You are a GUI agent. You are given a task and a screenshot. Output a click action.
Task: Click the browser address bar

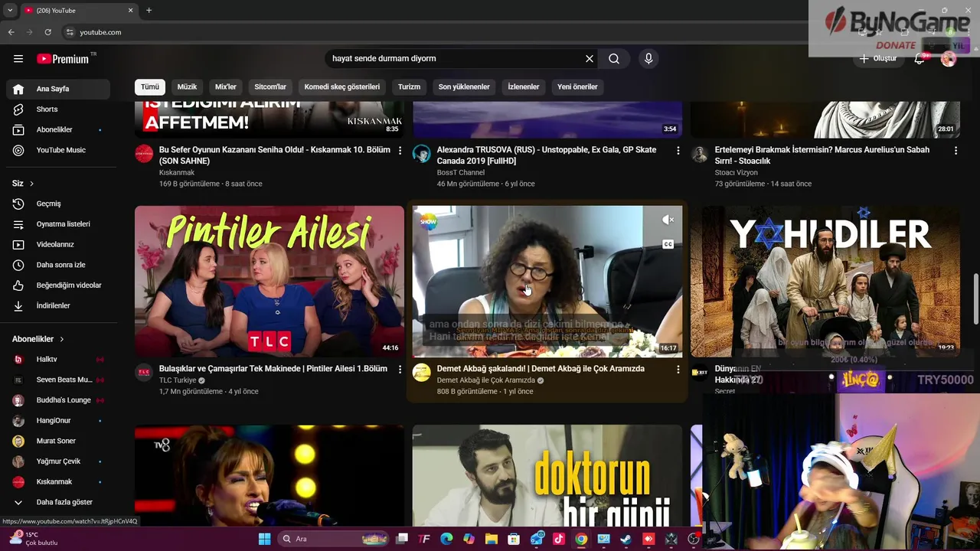tap(429, 32)
